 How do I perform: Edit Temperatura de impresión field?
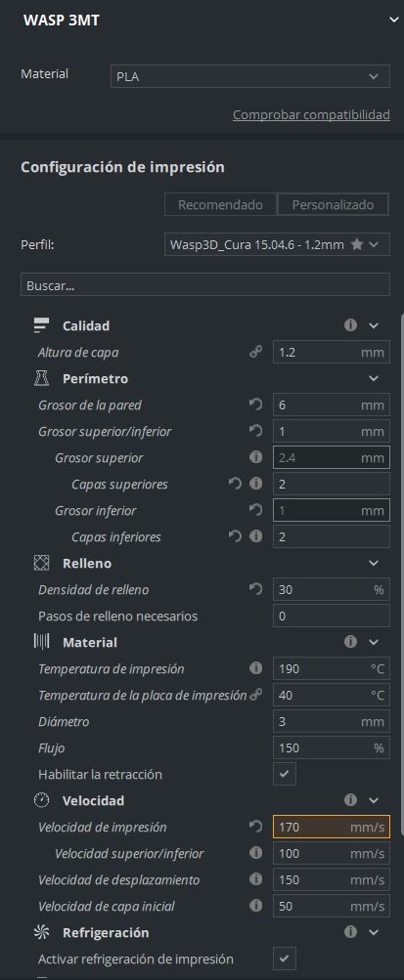pos(332,668)
